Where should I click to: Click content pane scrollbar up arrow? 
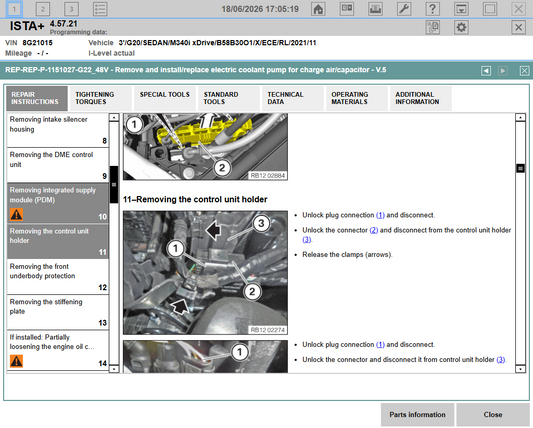pos(520,118)
